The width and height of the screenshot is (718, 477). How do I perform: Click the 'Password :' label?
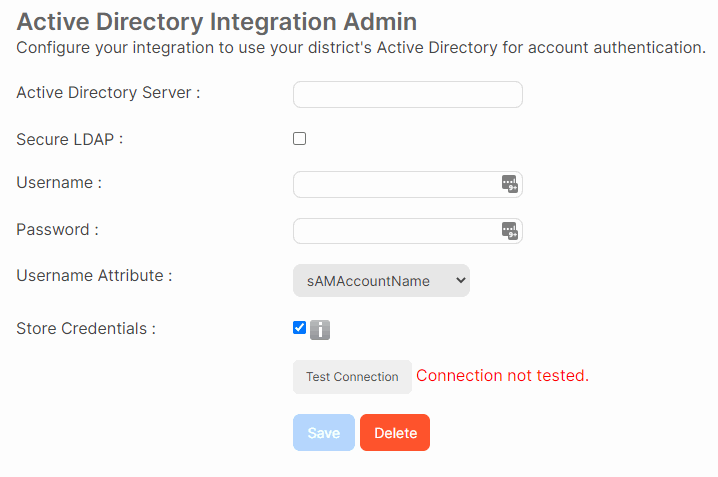click(58, 229)
